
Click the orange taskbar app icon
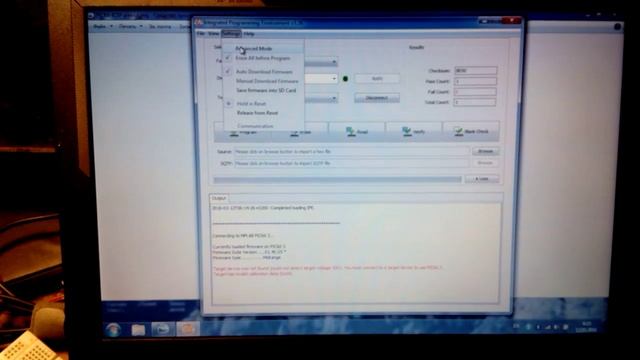(187, 329)
